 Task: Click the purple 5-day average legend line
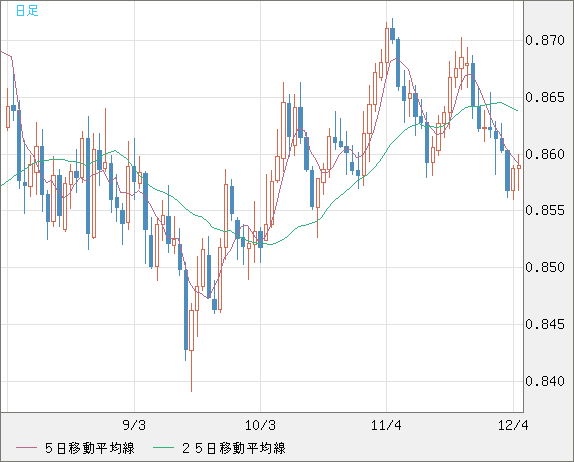click(26, 448)
